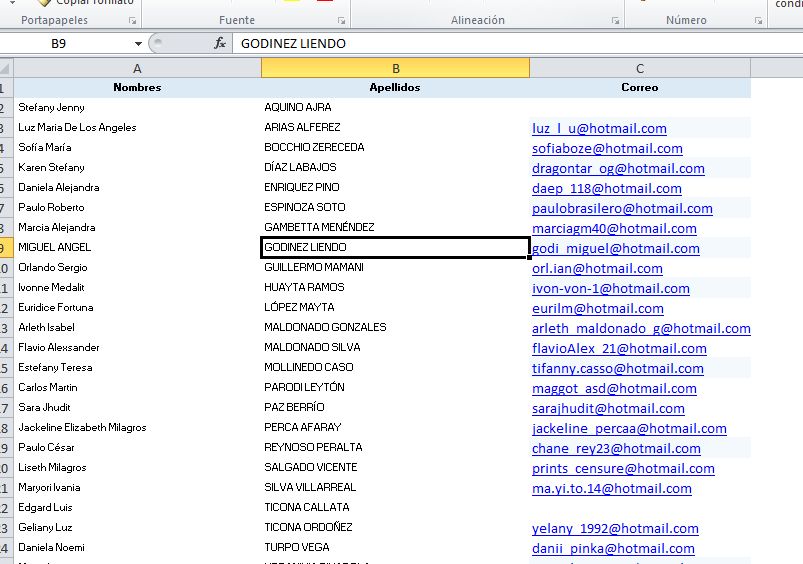Open the flavioAlex_21@hotmail.com link
Viewport: 803px width, 564px height.
pyautogui.click(x=619, y=348)
